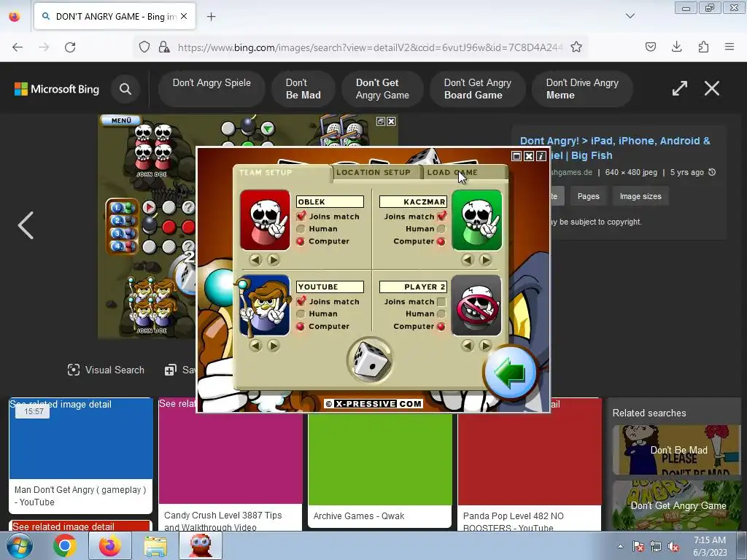Click the green back arrow button in game
The image size is (747, 560).
[x=510, y=374]
